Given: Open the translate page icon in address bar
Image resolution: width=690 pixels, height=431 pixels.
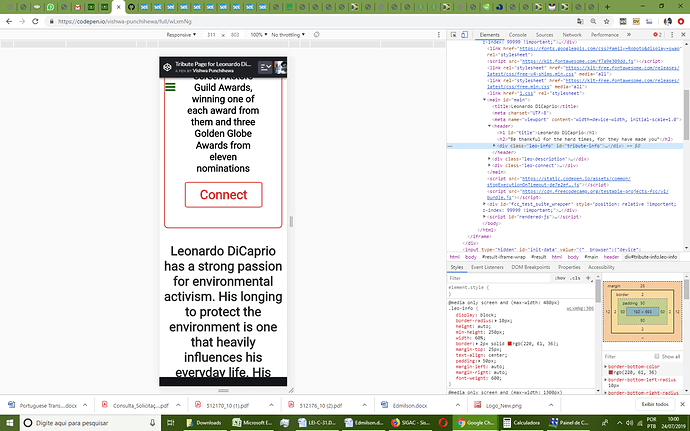Looking at the screenshot, I should coord(580,21).
